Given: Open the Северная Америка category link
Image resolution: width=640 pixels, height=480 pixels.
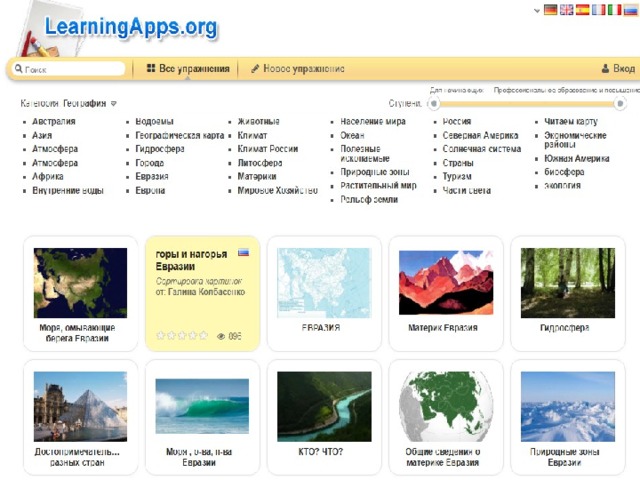Looking at the screenshot, I should [x=480, y=135].
